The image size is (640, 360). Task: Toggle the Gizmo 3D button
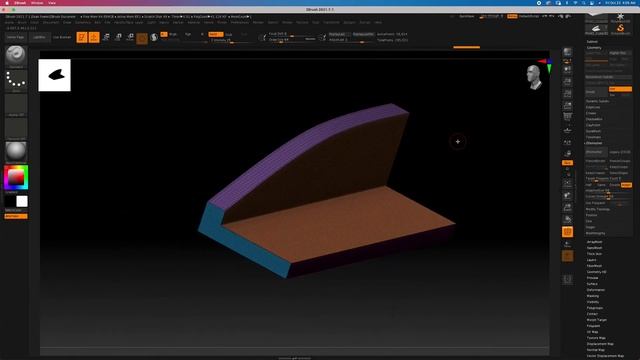click(142, 38)
